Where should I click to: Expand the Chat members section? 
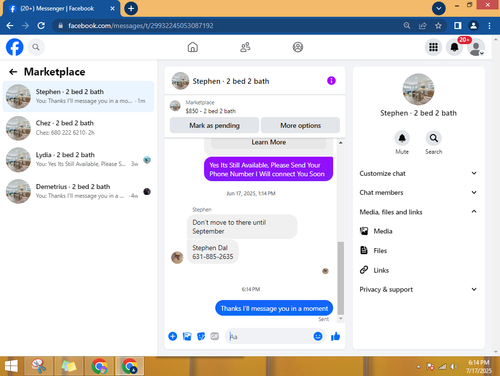click(418, 193)
